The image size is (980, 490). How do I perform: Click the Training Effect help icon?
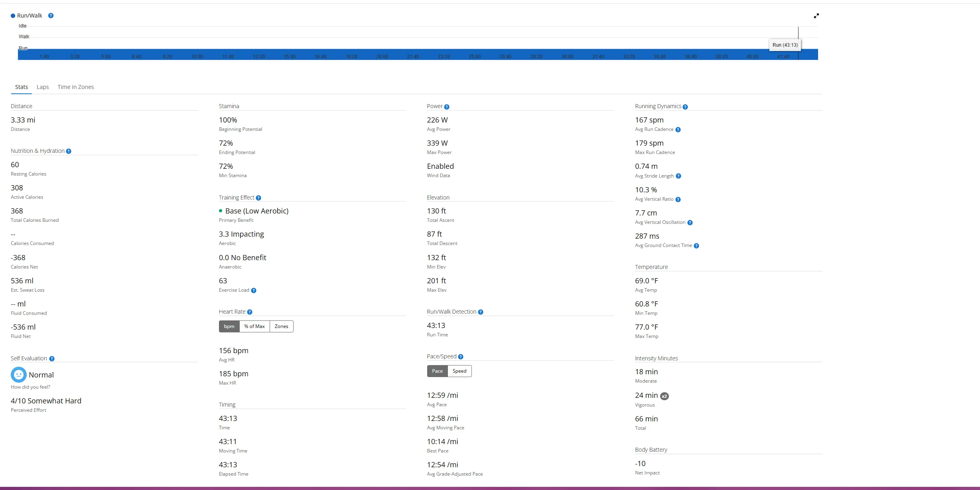pos(258,198)
